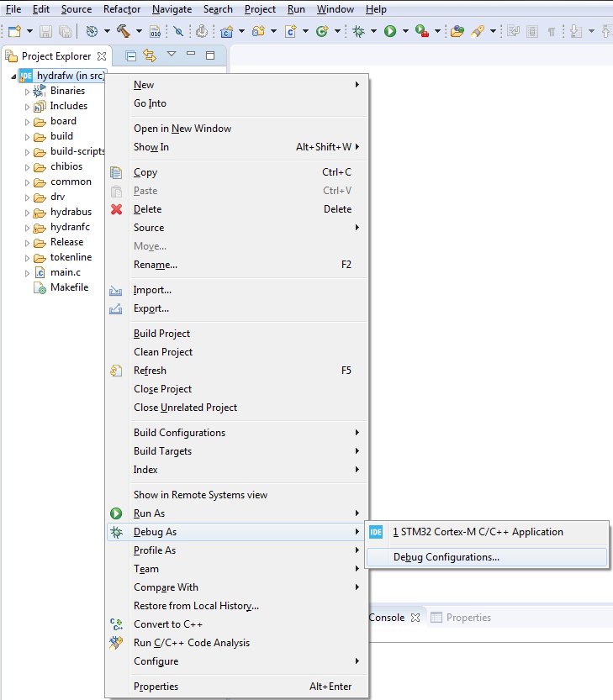Open Build Configurations submenu
Viewport: 613px width, 700px height.
237,433
